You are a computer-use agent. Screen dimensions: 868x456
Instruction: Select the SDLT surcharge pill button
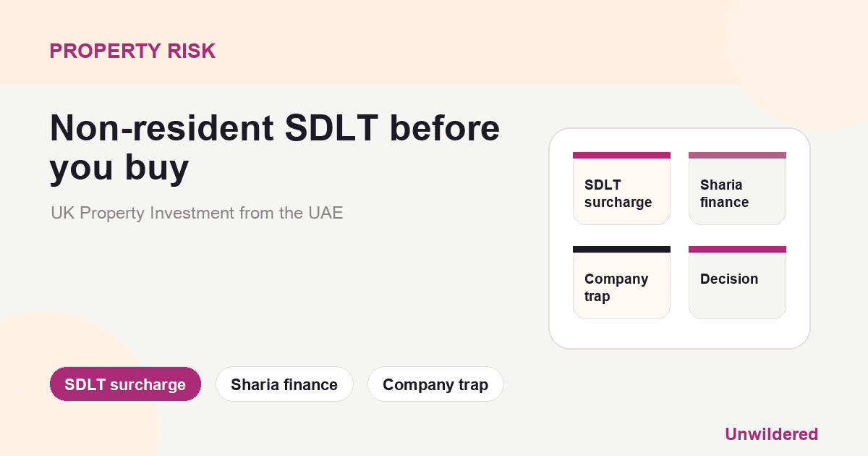pos(125,384)
